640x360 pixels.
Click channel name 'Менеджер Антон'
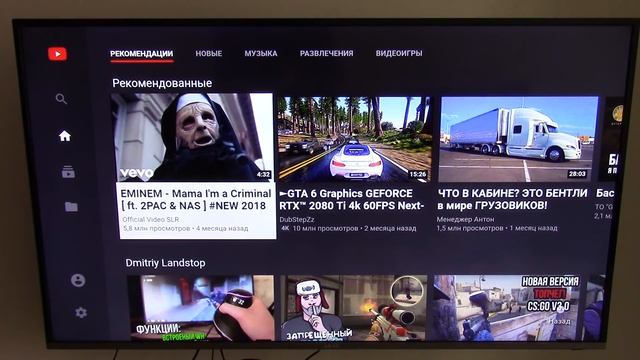(465, 220)
